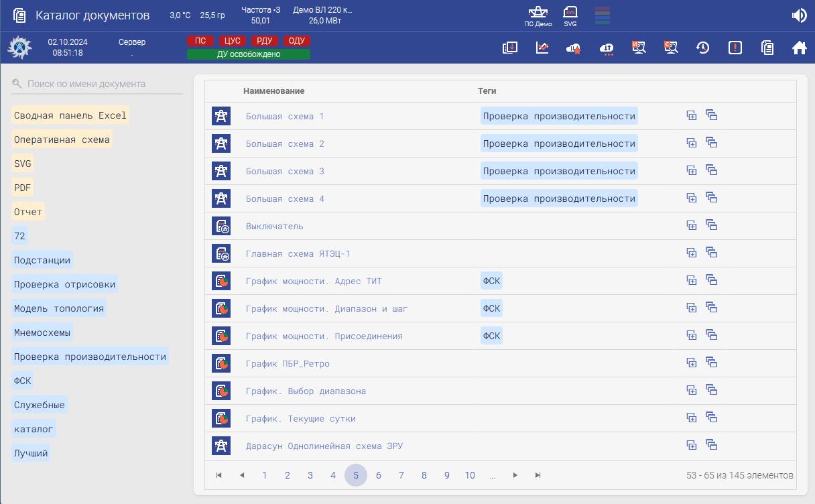Open the ПС Демо substation shortcut

(538, 15)
